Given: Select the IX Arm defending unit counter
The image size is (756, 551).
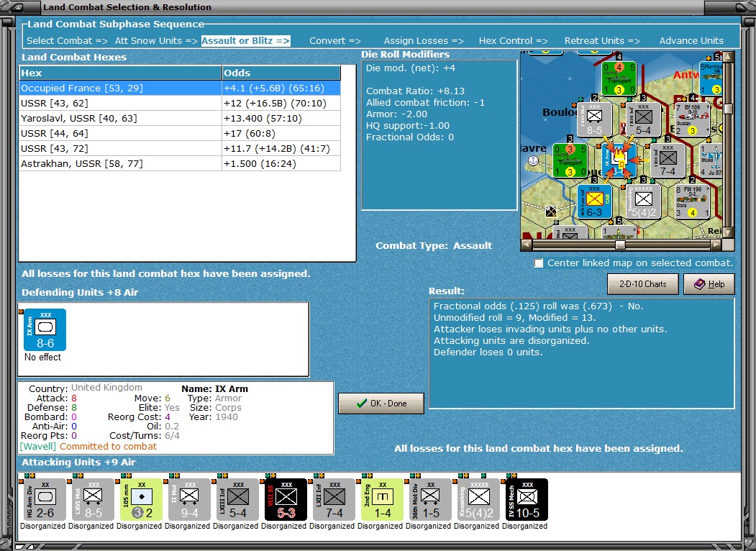Looking at the screenshot, I should [x=45, y=330].
